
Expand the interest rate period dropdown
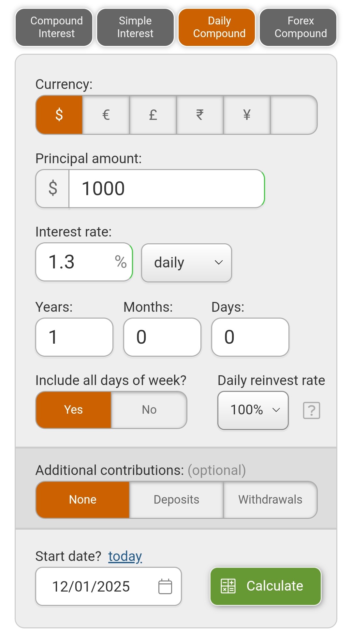186,263
